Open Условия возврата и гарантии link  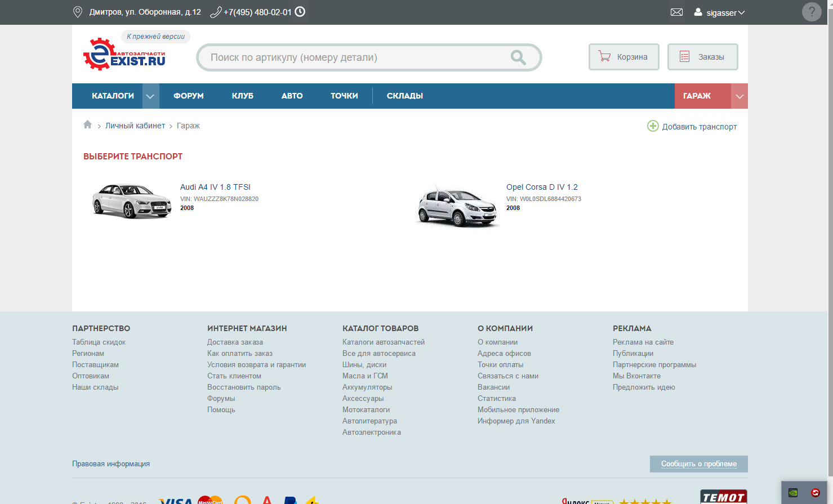[256, 364]
